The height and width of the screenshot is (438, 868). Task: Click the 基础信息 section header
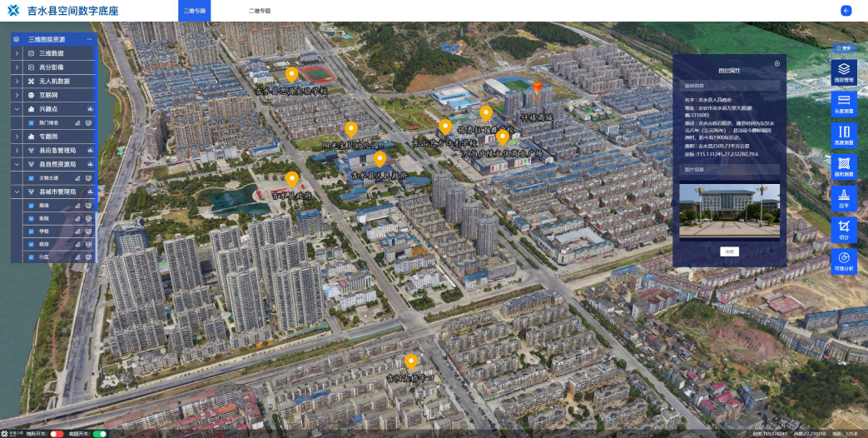click(730, 85)
